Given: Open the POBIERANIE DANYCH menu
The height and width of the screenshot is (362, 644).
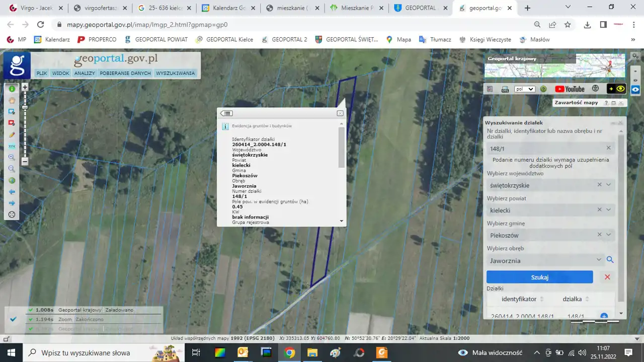Looking at the screenshot, I should pyautogui.click(x=125, y=73).
